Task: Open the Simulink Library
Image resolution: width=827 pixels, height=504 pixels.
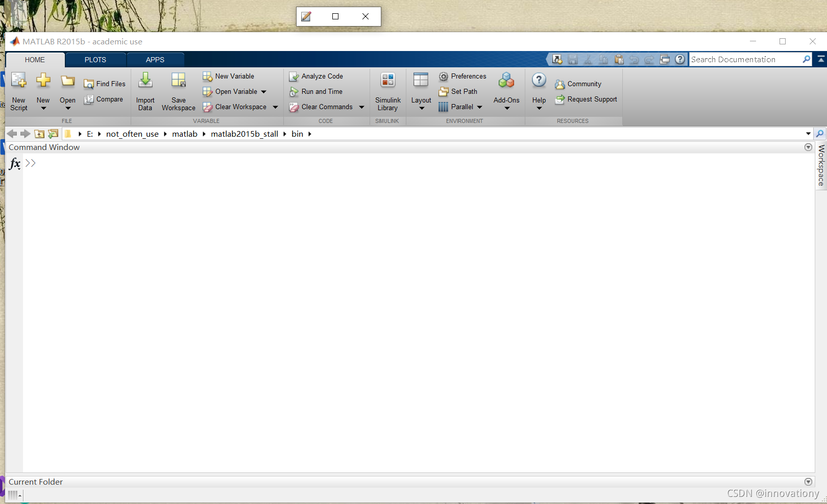Action: point(388,91)
